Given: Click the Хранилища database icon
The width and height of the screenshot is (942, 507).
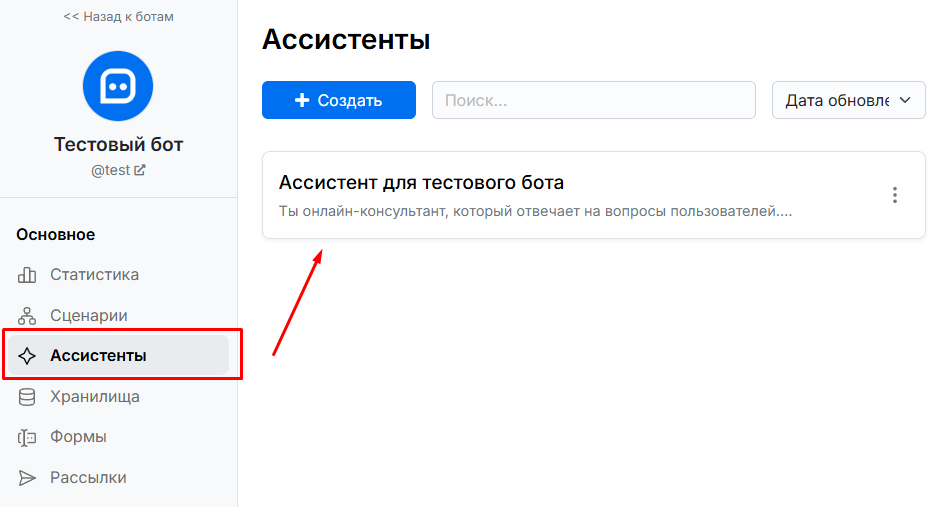Looking at the screenshot, I should (26, 397).
